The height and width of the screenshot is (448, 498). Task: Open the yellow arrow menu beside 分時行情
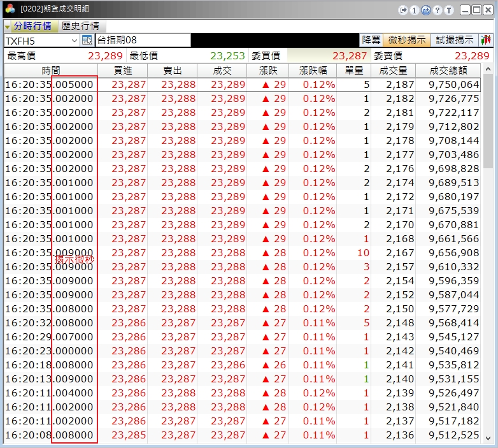[x=8, y=26]
